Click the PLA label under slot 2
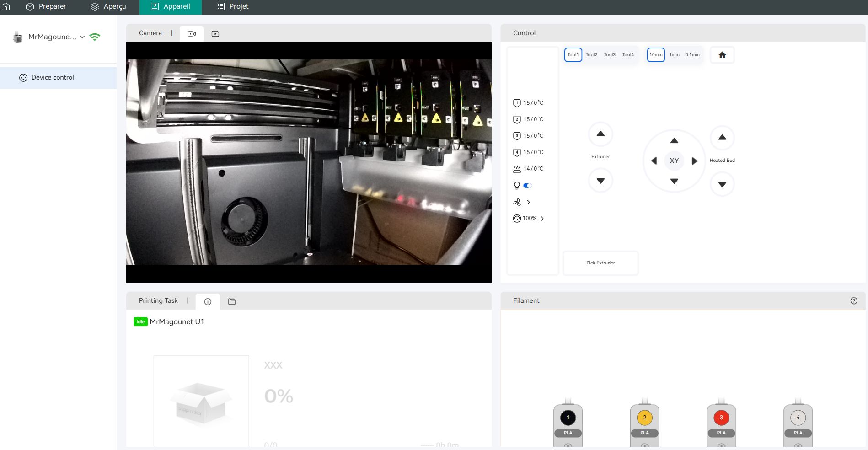 [x=645, y=433]
